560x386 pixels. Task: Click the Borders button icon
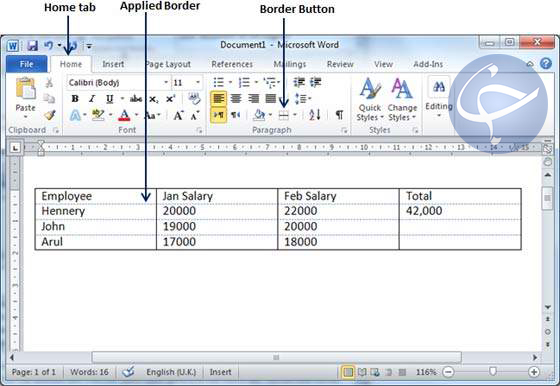click(x=284, y=115)
